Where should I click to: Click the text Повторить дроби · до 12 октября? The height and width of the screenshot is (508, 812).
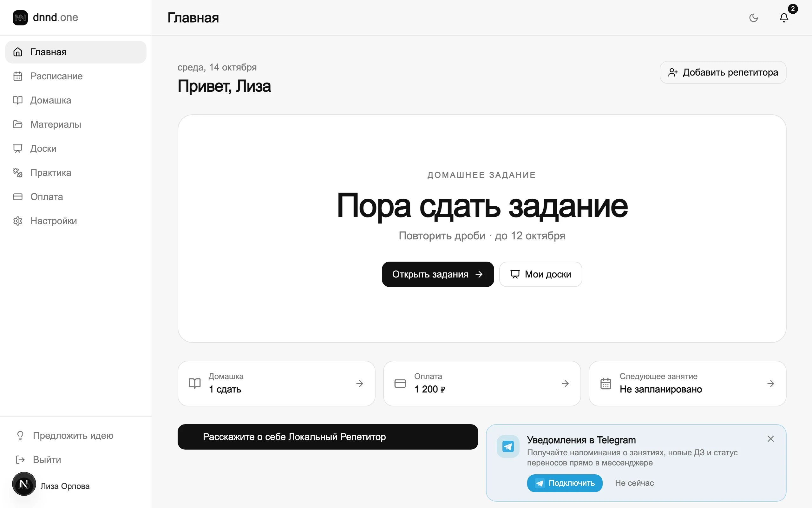tap(482, 236)
